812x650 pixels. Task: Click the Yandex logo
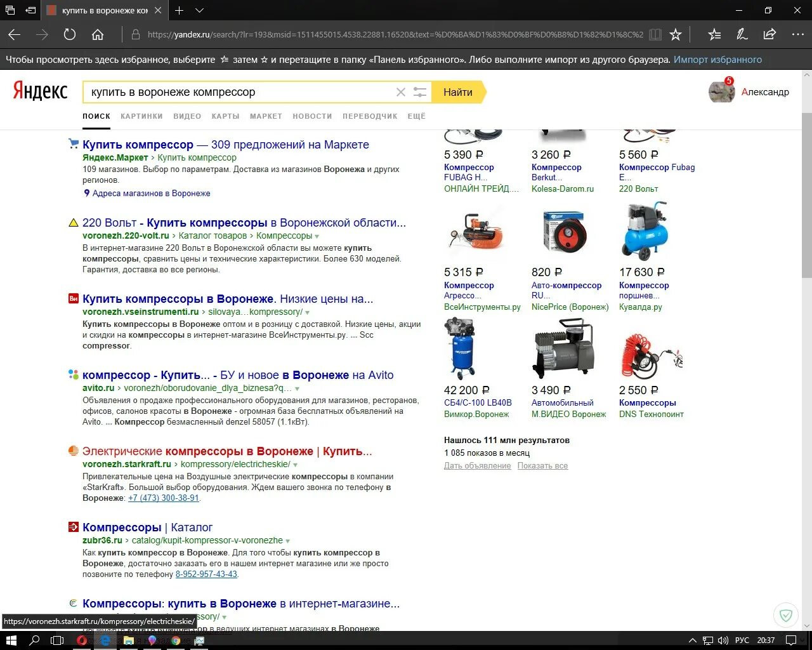pos(40,92)
